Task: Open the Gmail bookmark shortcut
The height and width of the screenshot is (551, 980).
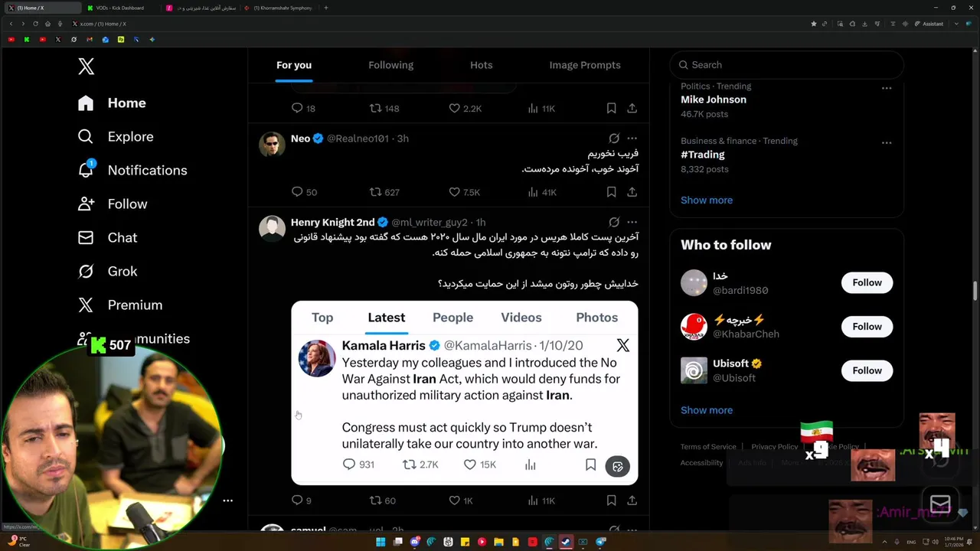Action: coord(90,39)
